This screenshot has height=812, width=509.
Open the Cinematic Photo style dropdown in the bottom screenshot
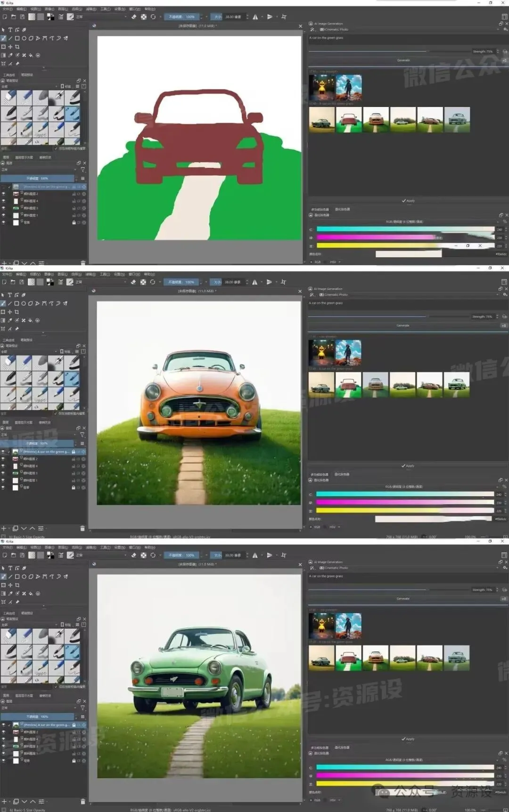click(409, 568)
